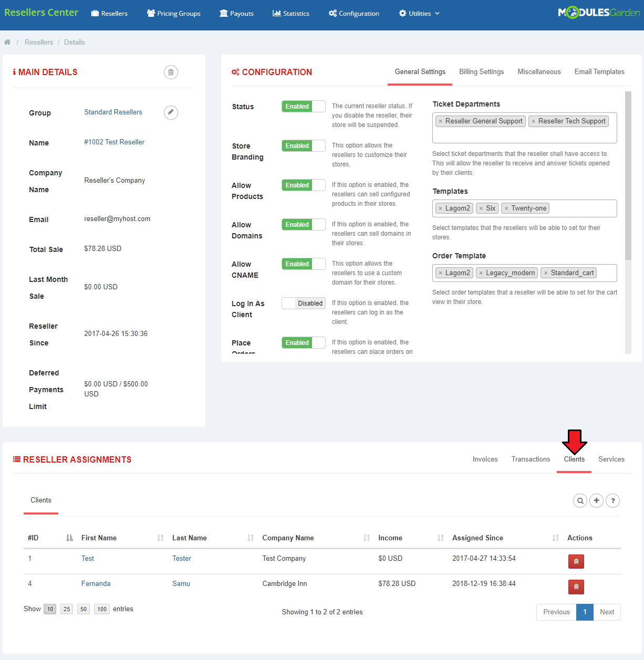Delete assignment for Fernanda Samu row
Viewport: 644px width, 660px height.
pyautogui.click(x=576, y=586)
